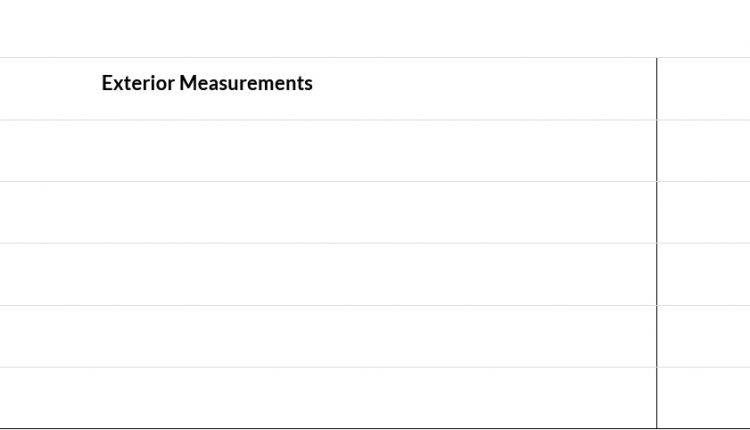Click the vertical border dividing the two columns

(x=657, y=243)
